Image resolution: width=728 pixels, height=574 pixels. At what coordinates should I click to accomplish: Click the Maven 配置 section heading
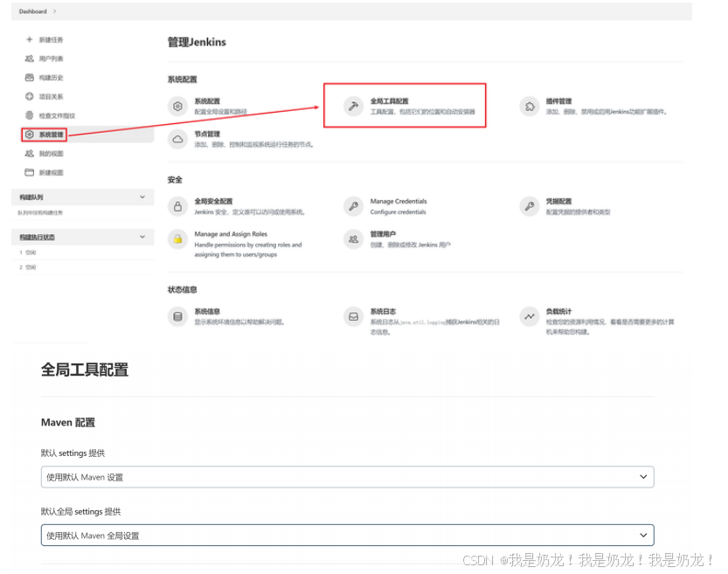click(x=68, y=422)
